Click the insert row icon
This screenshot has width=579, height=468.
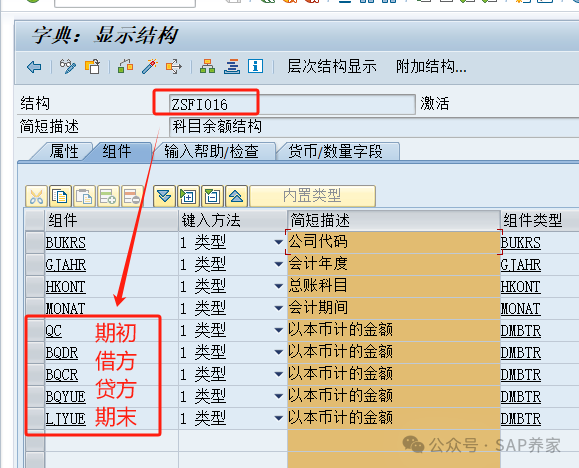[x=108, y=196]
